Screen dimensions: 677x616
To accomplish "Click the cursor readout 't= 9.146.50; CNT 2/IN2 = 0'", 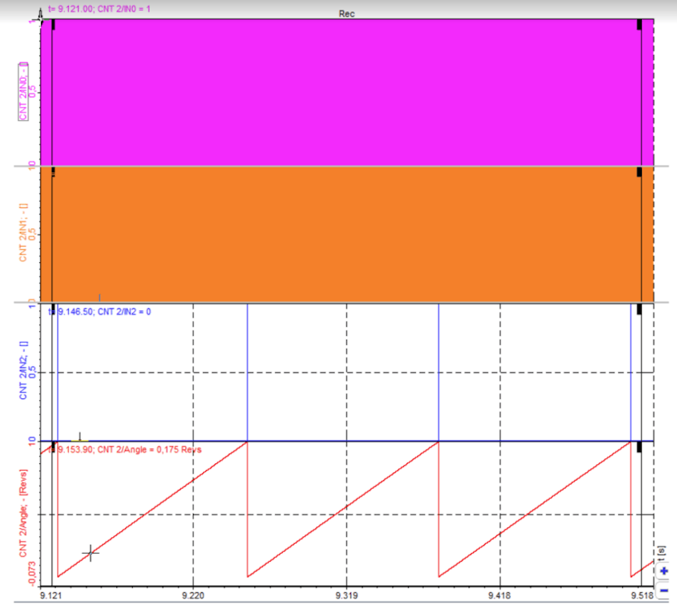I will coord(100,312).
